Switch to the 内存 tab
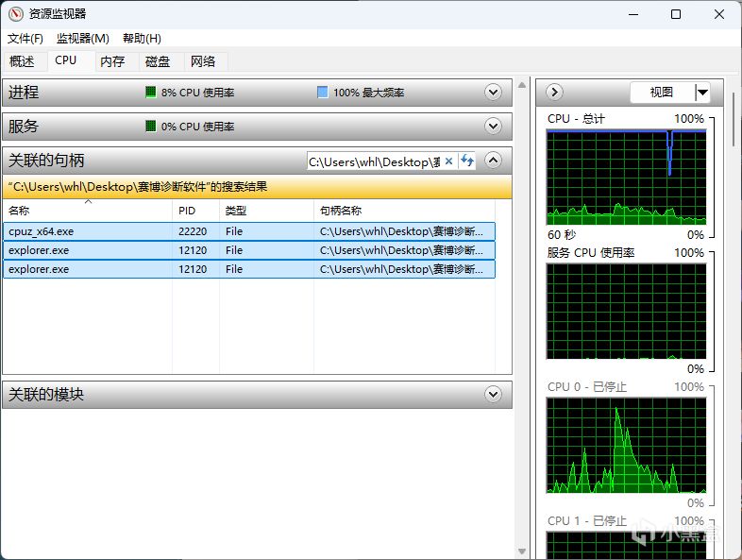Viewport: 742px width, 560px height. pyautogui.click(x=112, y=61)
